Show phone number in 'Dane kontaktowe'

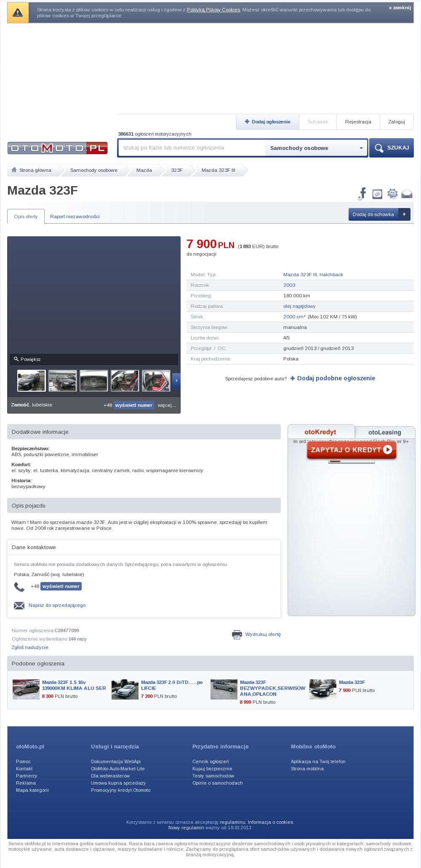click(x=61, y=586)
